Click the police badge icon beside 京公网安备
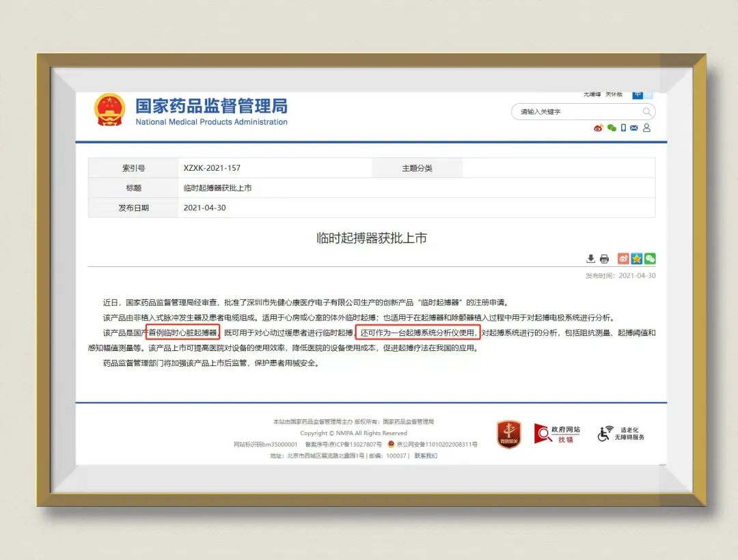This screenshot has width=738, height=560. 391,444
